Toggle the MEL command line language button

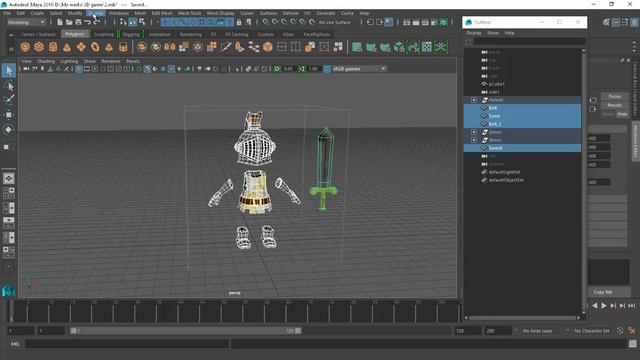point(15,344)
